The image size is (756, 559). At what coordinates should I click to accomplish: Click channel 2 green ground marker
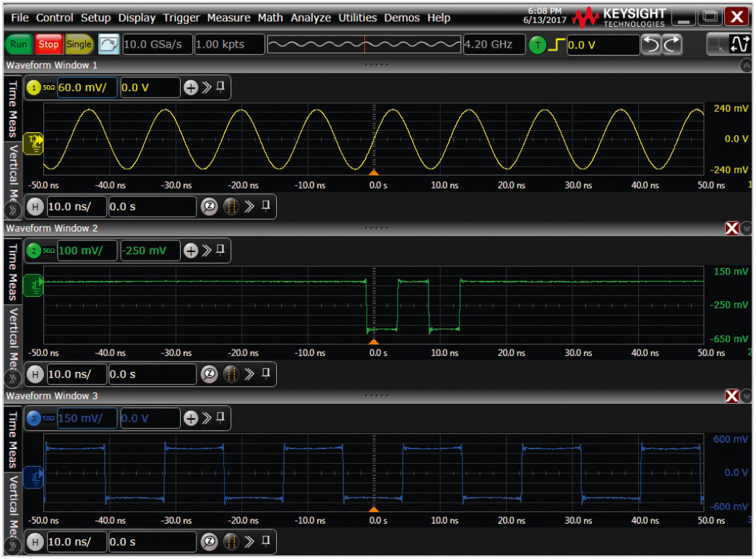pos(33,285)
